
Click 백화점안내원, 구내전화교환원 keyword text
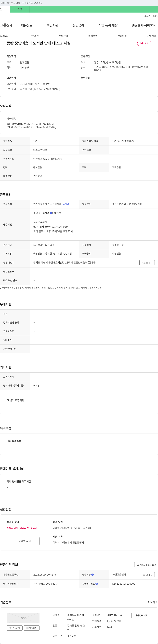(x=48, y=159)
